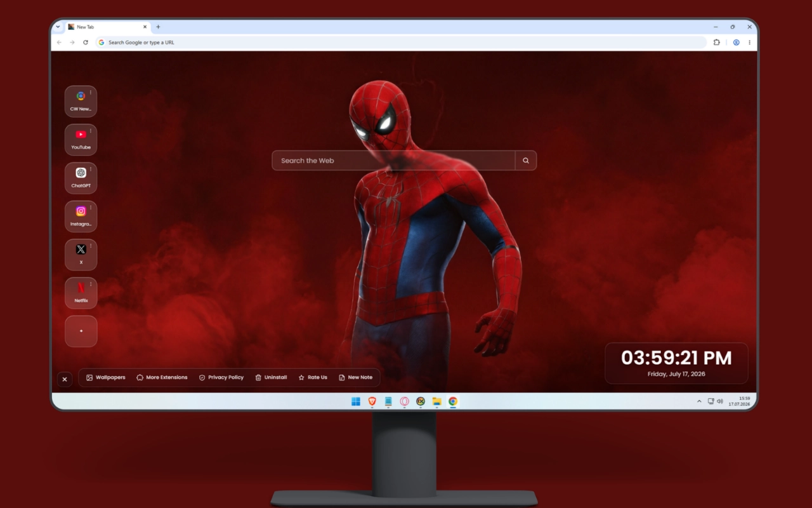Select Uninstall in bottom menu
The height and width of the screenshot is (508, 812).
271,377
